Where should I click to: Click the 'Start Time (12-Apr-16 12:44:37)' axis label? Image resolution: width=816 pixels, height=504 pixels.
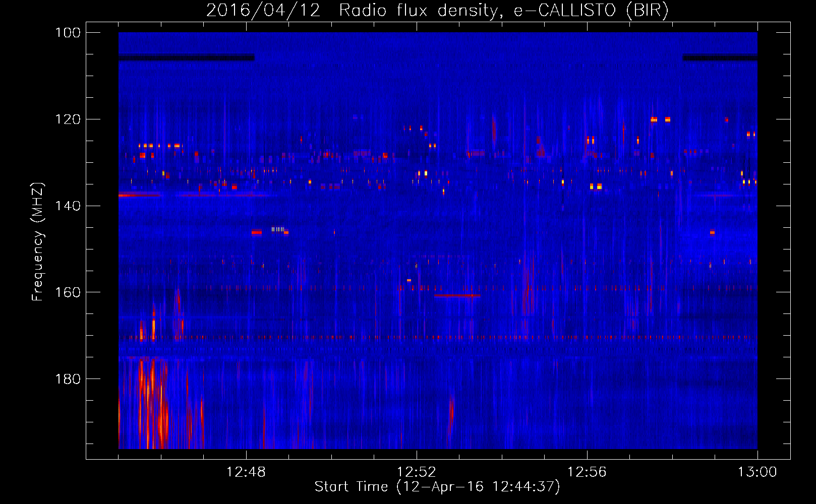click(437, 487)
